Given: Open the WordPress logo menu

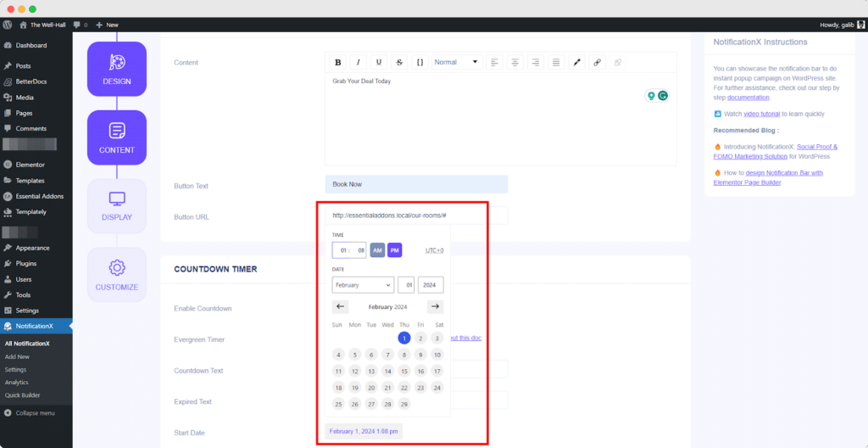Looking at the screenshot, I should pos(8,25).
